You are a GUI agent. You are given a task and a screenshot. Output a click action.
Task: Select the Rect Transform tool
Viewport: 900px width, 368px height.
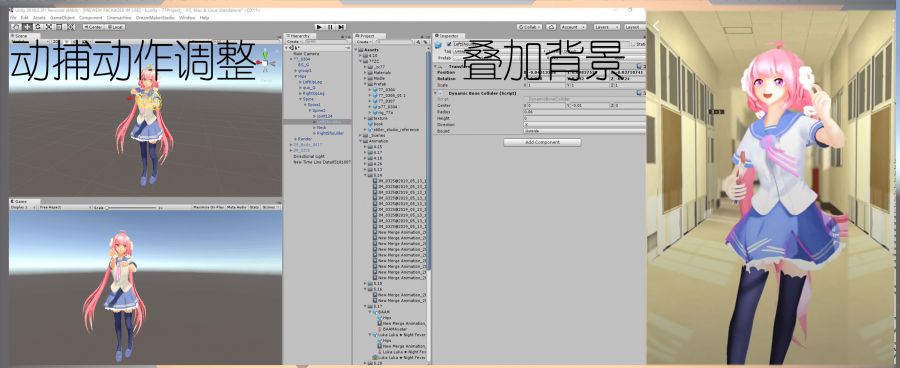59,27
